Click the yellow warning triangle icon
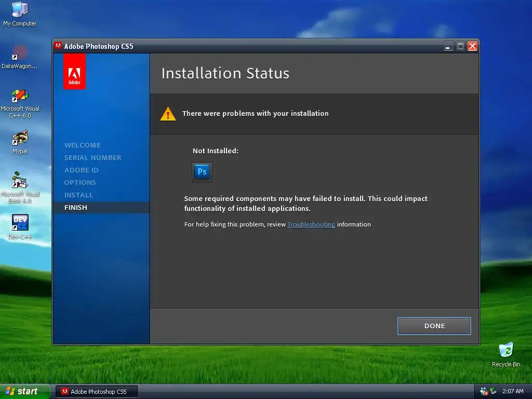Viewport: 532px width, 399px height. (x=168, y=114)
